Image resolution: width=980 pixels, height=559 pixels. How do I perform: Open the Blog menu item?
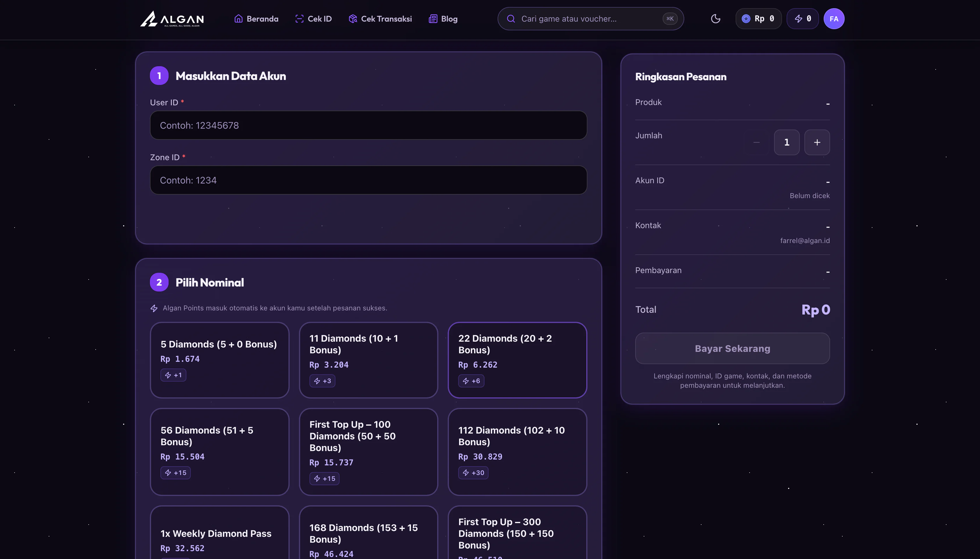click(x=443, y=18)
